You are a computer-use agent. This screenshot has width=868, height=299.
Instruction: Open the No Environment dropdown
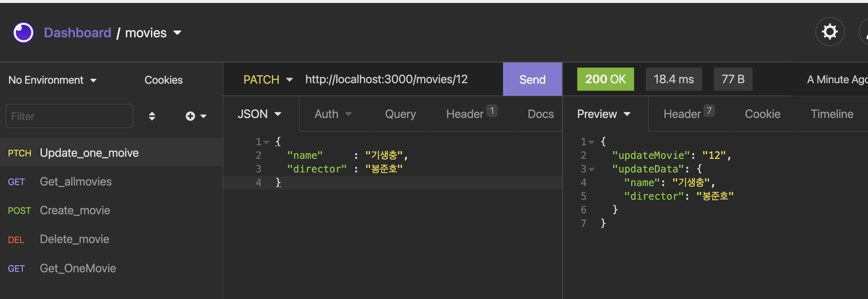point(52,80)
